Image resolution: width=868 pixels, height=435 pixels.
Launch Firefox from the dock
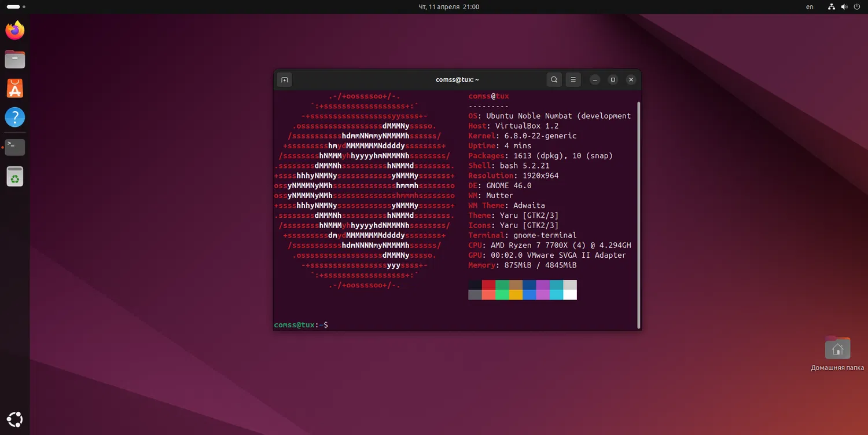pos(15,30)
